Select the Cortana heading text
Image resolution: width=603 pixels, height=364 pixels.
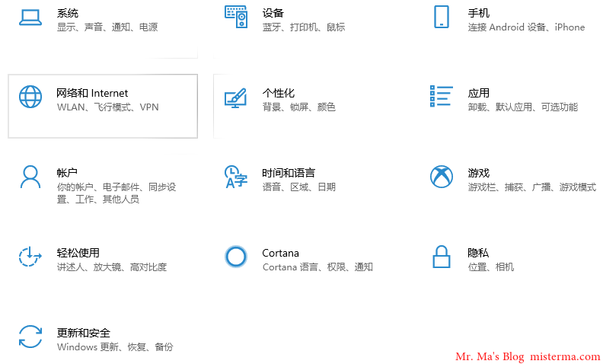pos(281,253)
